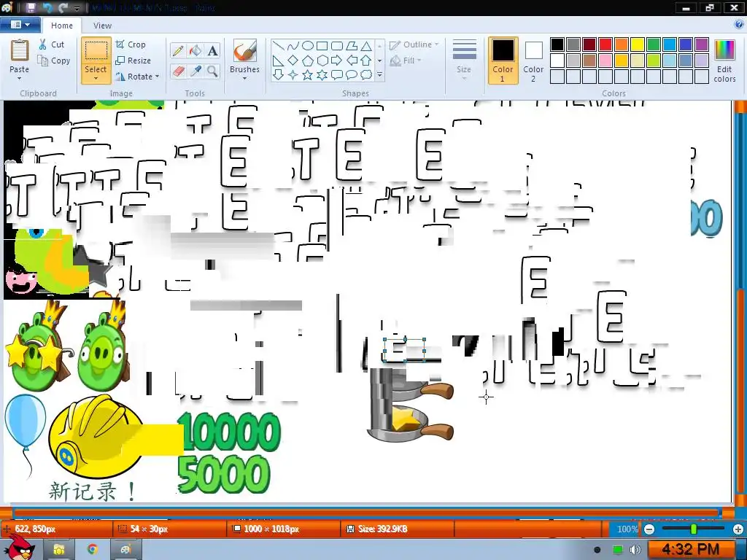The image size is (747, 560).
Task: Choose the Curve shape
Action: coord(293,46)
